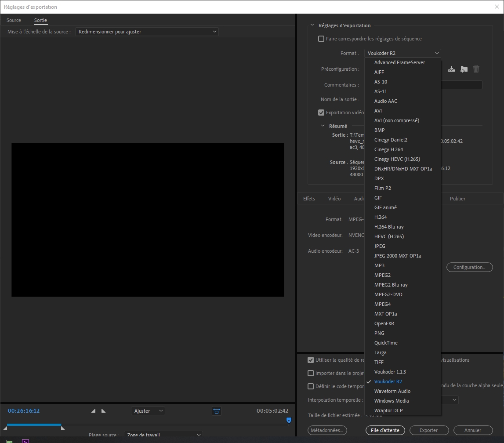
Task: Check Définir le code temporel
Action: 311,386
